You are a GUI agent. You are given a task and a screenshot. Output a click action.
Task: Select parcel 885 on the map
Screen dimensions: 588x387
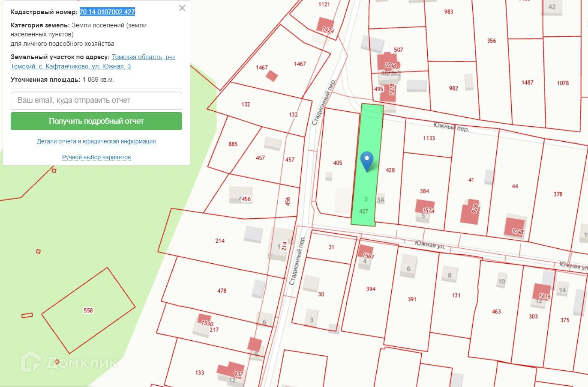[x=233, y=144]
